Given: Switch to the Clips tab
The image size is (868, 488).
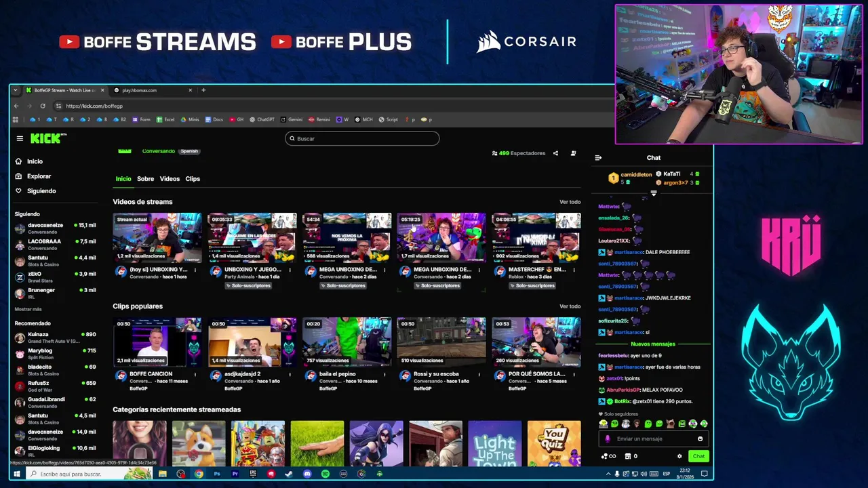Looking at the screenshot, I should pos(193,179).
